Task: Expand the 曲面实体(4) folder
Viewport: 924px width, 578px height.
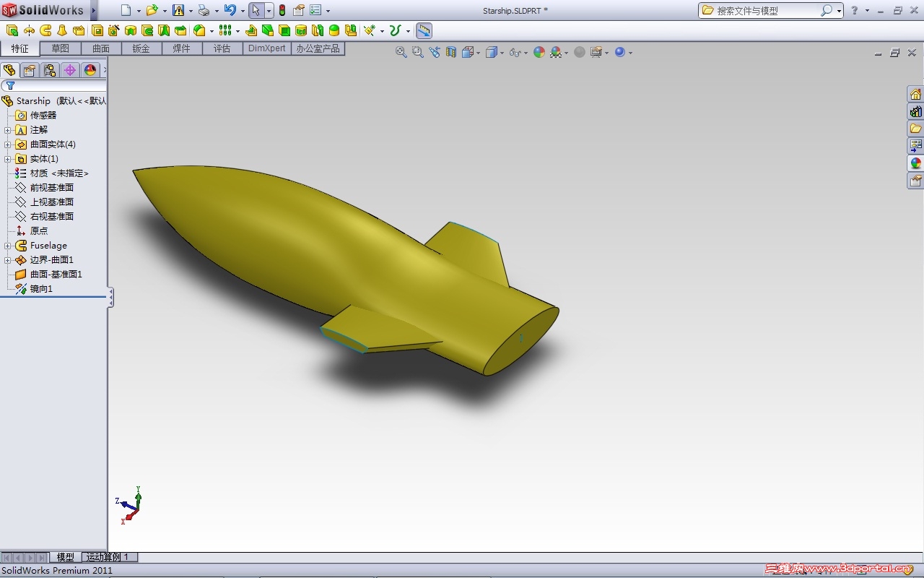Action: point(7,144)
